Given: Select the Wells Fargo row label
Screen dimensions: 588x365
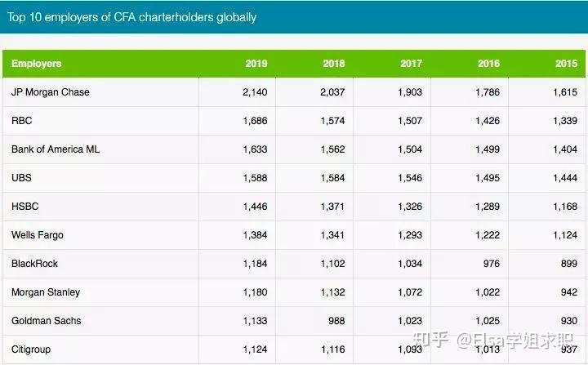Looking at the screenshot, I should 38,235.
